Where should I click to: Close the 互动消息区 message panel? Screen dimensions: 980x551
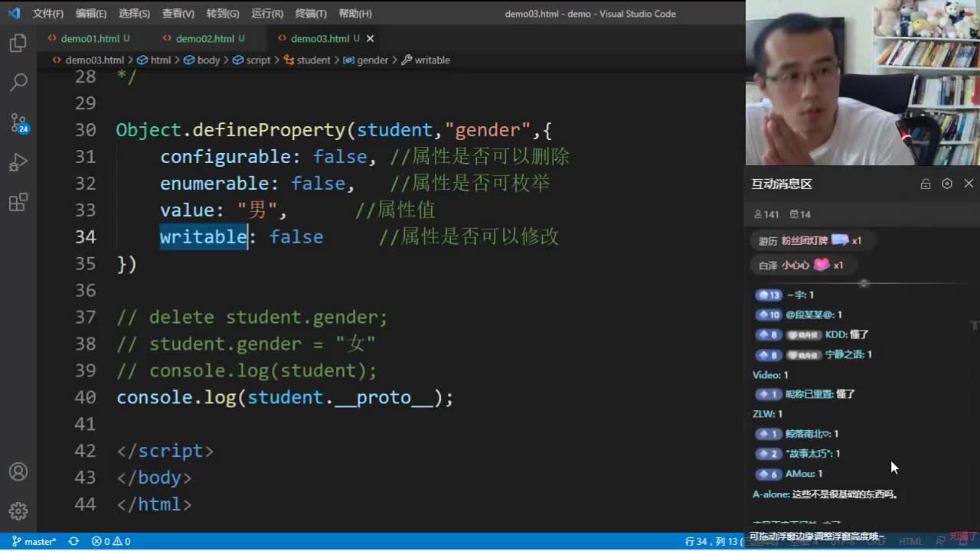(x=969, y=184)
